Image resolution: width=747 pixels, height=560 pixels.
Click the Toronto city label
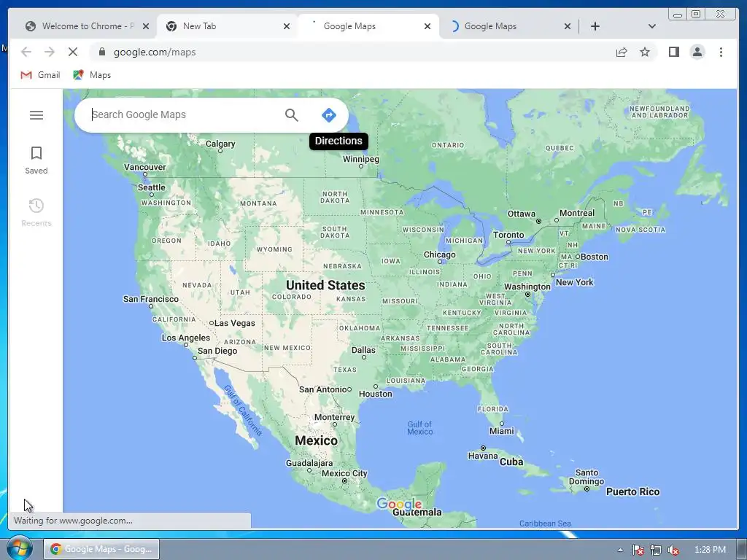tap(508, 235)
